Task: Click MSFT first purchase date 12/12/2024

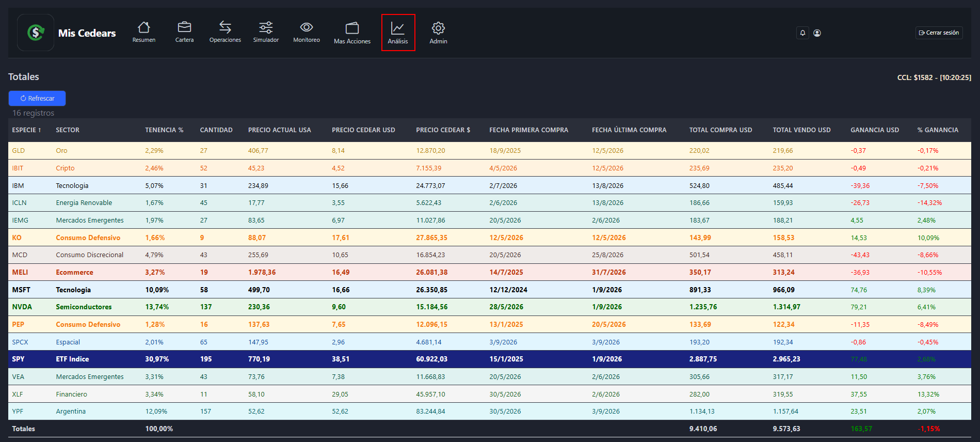Action: click(x=508, y=290)
